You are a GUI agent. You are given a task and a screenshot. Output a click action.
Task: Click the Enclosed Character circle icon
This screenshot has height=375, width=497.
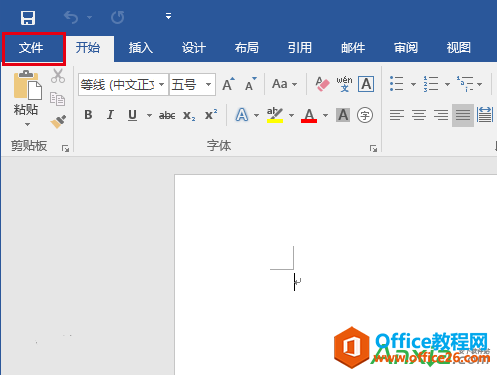(x=365, y=115)
